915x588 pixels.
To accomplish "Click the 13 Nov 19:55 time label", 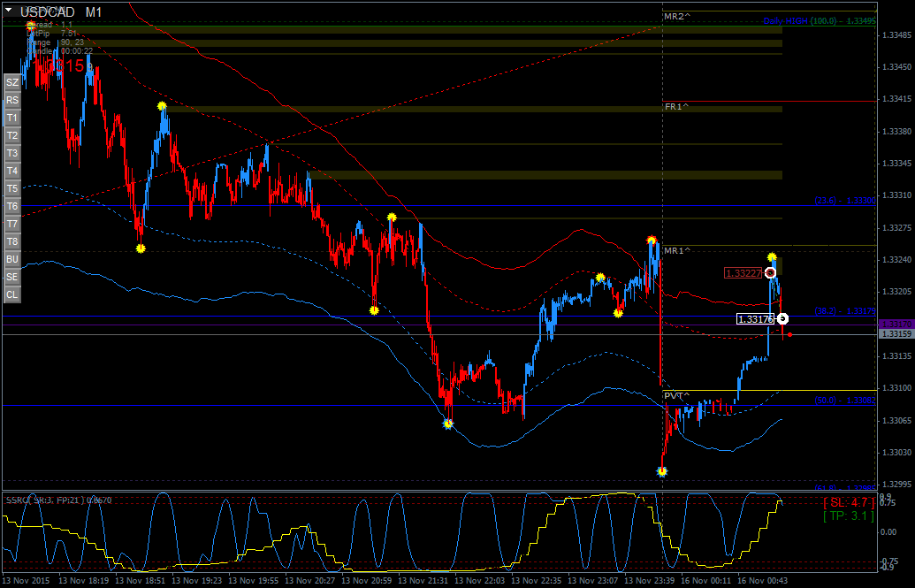I will [253, 581].
